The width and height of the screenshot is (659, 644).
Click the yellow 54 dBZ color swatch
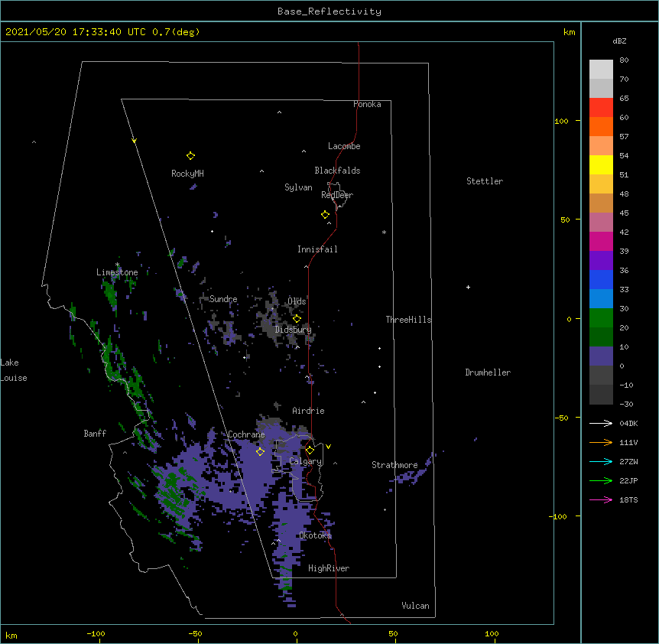pyautogui.click(x=601, y=164)
